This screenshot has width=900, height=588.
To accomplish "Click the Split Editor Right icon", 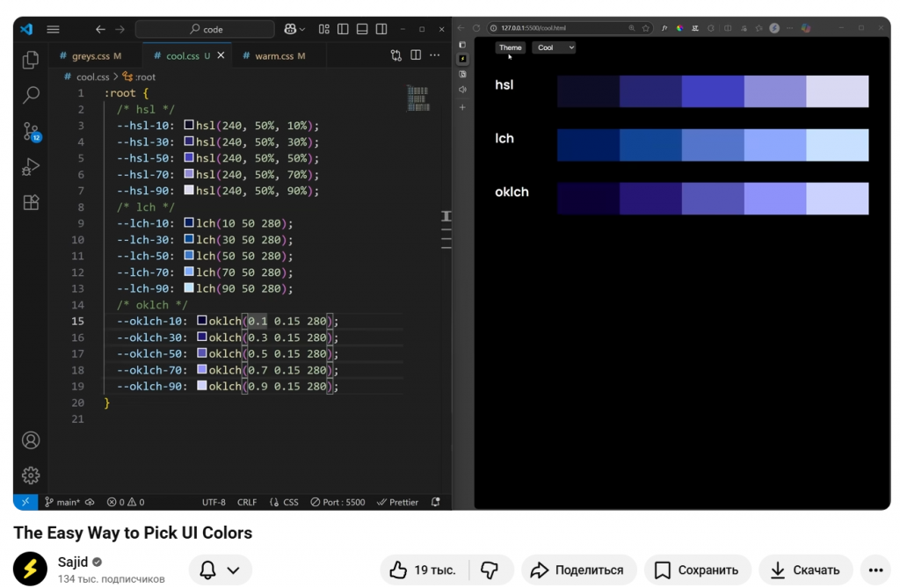I will coord(416,55).
